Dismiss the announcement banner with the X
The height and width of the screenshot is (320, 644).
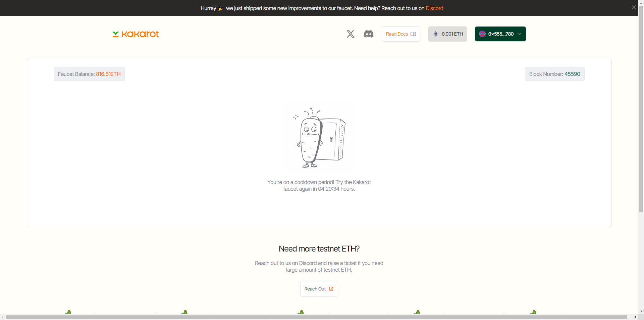pyautogui.click(x=634, y=7)
